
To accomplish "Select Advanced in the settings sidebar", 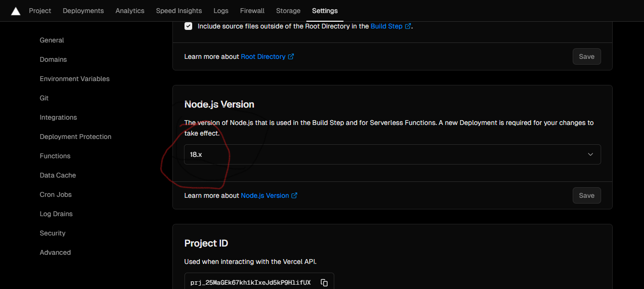I will click(55, 252).
